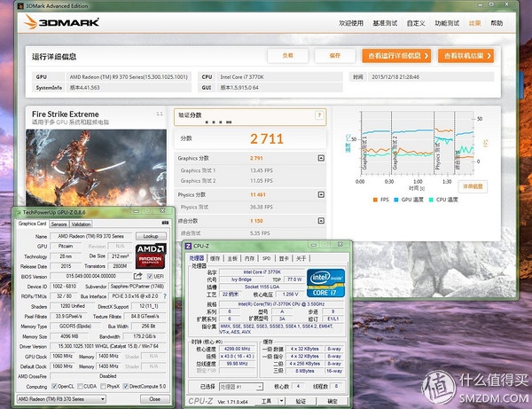Click the Bus Interface question mark in GPU-Z

pos(165,296)
